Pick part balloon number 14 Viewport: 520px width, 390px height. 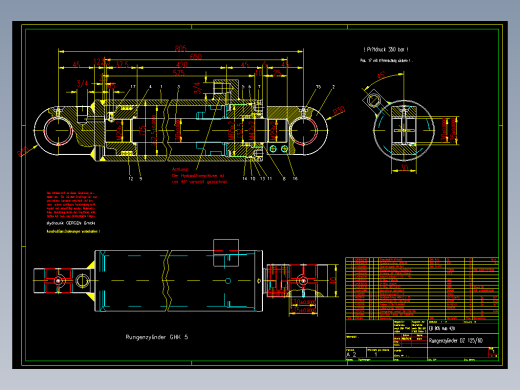[x=245, y=179]
